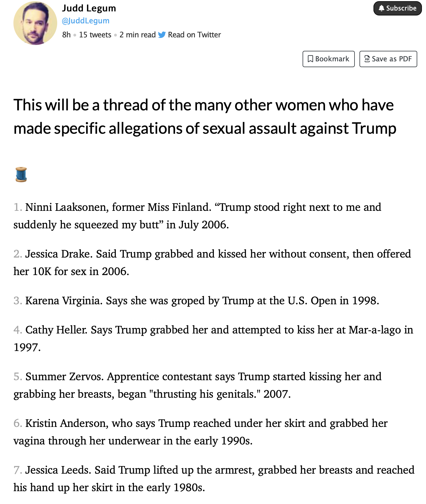Click the 2 min read label
Viewport: 426px width, 504px height.
[x=137, y=35]
